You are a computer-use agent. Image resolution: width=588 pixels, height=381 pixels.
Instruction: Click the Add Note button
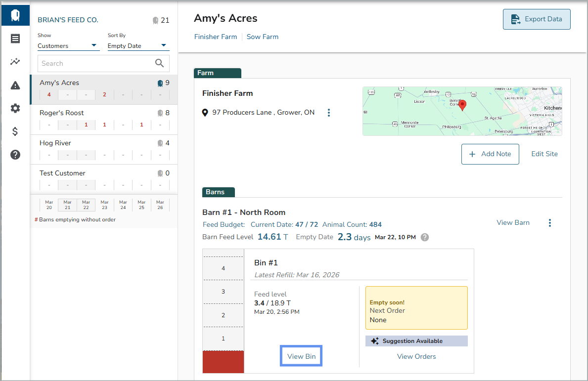pyautogui.click(x=490, y=154)
